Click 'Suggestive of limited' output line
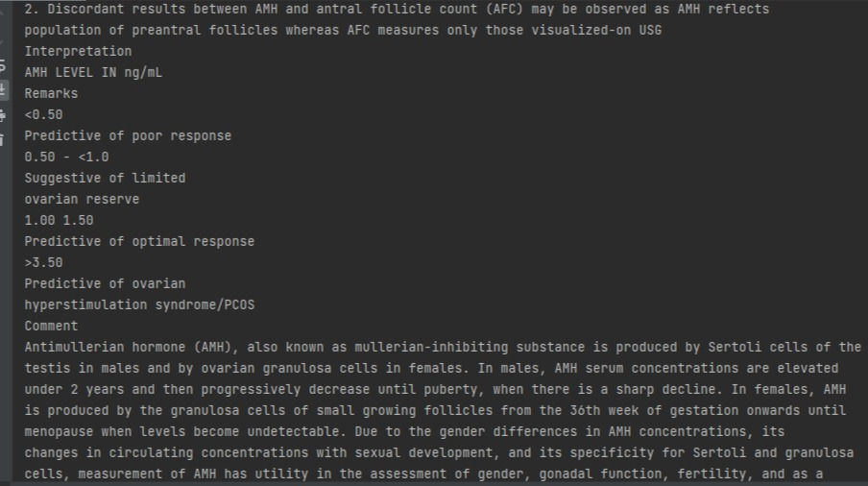This screenshot has height=486, width=868. click(x=106, y=179)
